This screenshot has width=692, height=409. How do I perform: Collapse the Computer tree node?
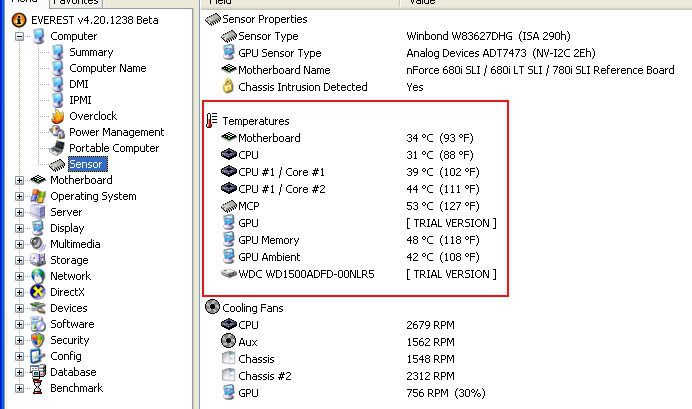[19, 36]
